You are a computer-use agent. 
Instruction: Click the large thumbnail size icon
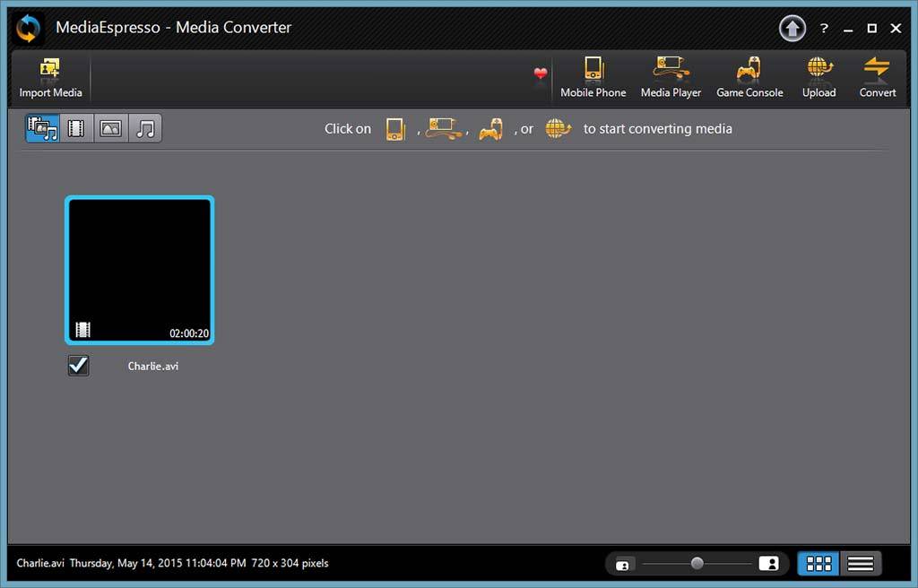(768, 564)
